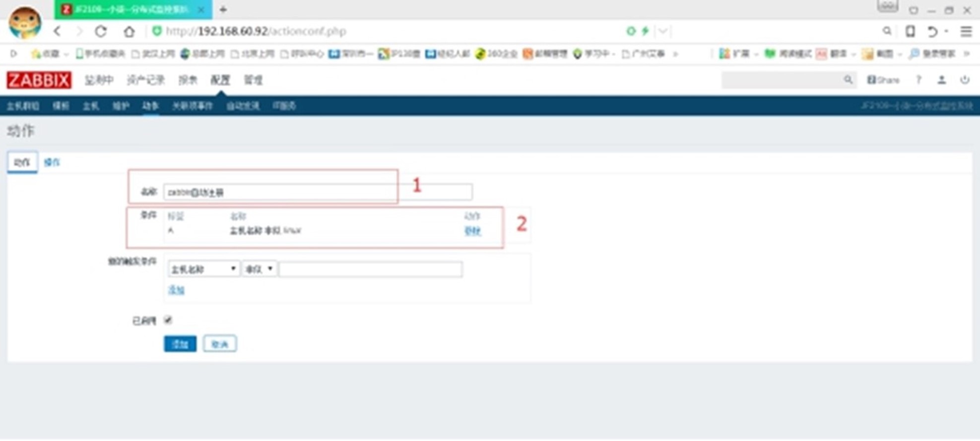The width and height of the screenshot is (980, 441).
Task: Open the browser hamburger menu
Action: coord(966,31)
